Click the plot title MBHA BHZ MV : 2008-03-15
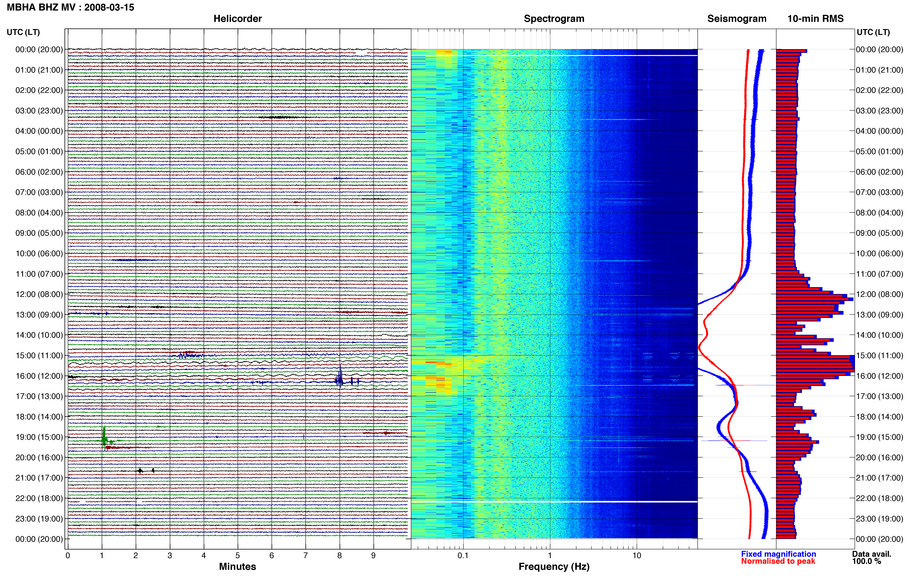Viewport: 924px width, 578px height. tap(71, 7)
